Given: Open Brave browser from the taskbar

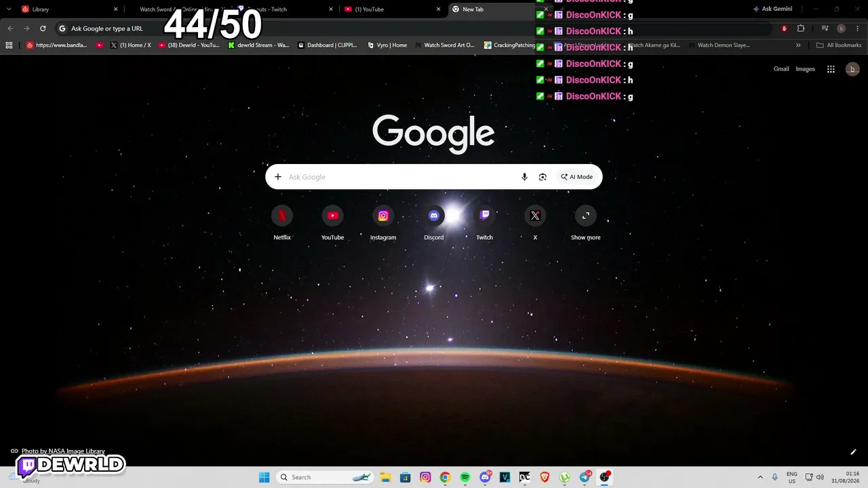Looking at the screenshot, I should [545, 477].
